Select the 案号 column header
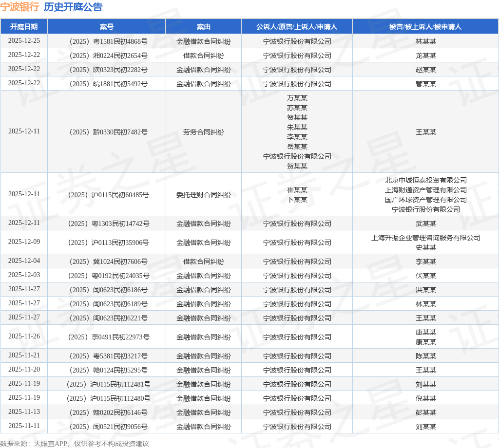Screen dimensions: 499x448 point(107,27)
